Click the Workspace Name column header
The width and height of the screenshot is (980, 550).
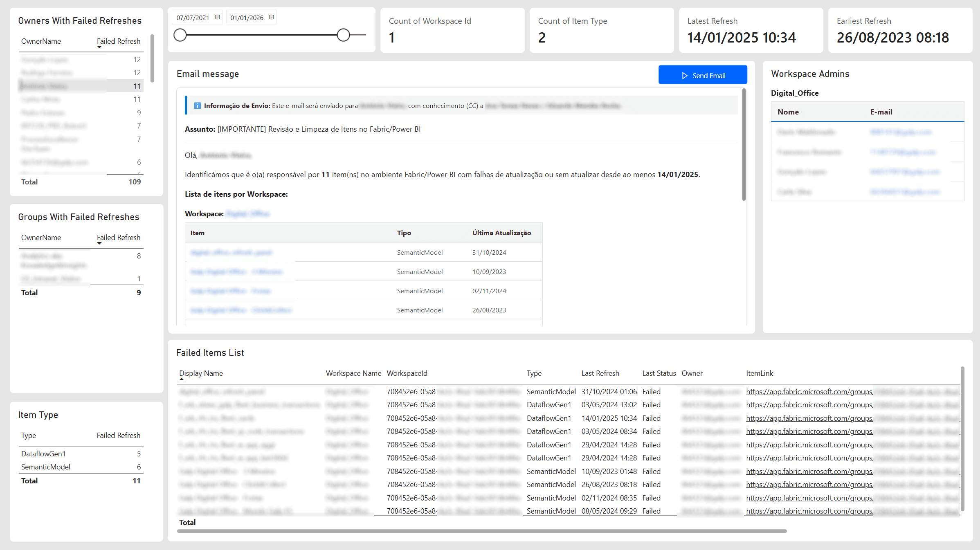[353, 373]
